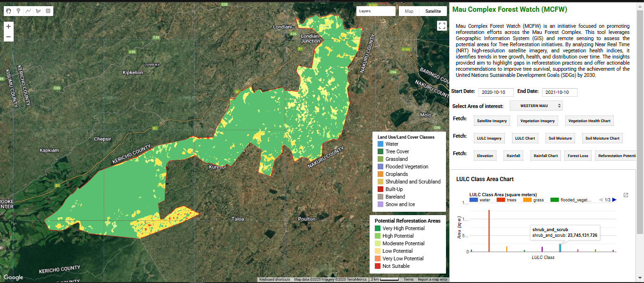
Task: Fetch Satellite Imagery
Action: click(x=492, y=121)
